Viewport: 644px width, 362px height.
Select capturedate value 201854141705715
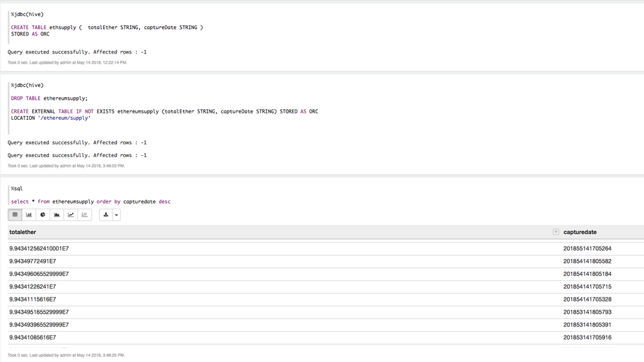(x=587, y=287)
